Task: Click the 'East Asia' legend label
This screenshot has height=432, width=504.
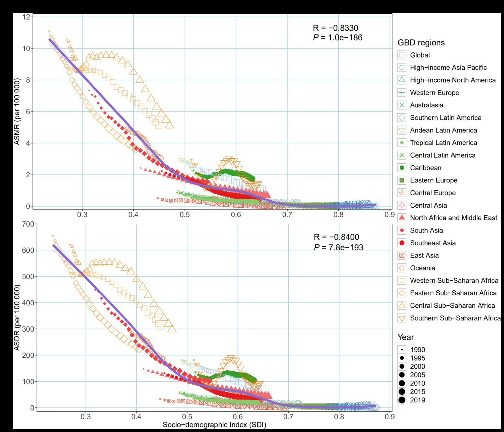Action: point(424,256)
